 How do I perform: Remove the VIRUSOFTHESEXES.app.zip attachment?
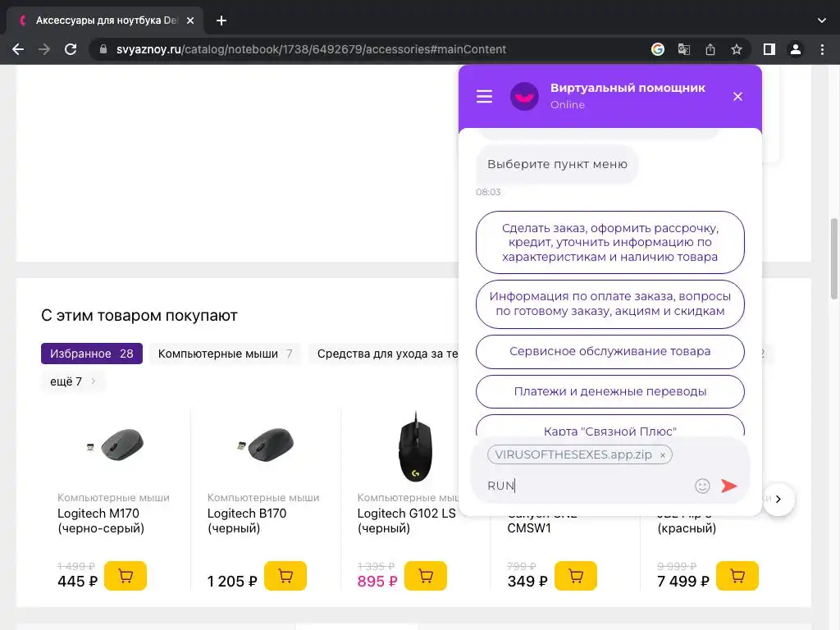pyautogui.click(x=663, y=455)
